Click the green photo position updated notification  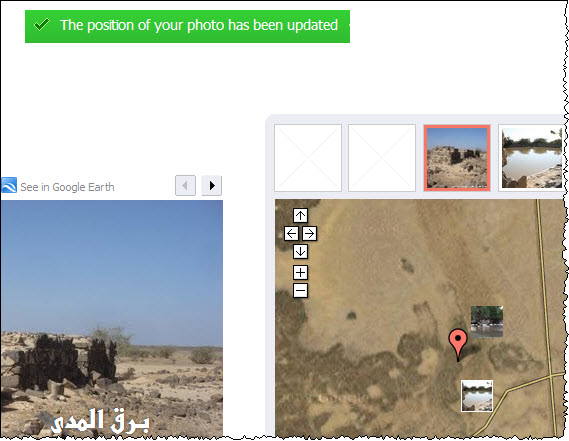[187, 26]
